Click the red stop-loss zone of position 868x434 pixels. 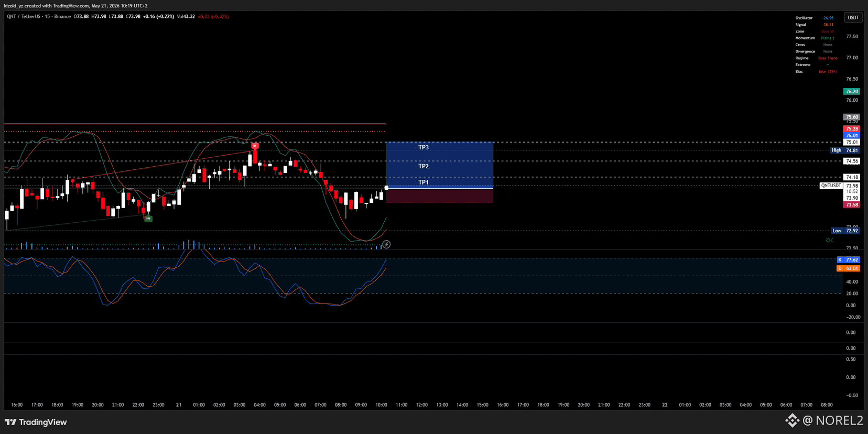[x=440, y=196]
